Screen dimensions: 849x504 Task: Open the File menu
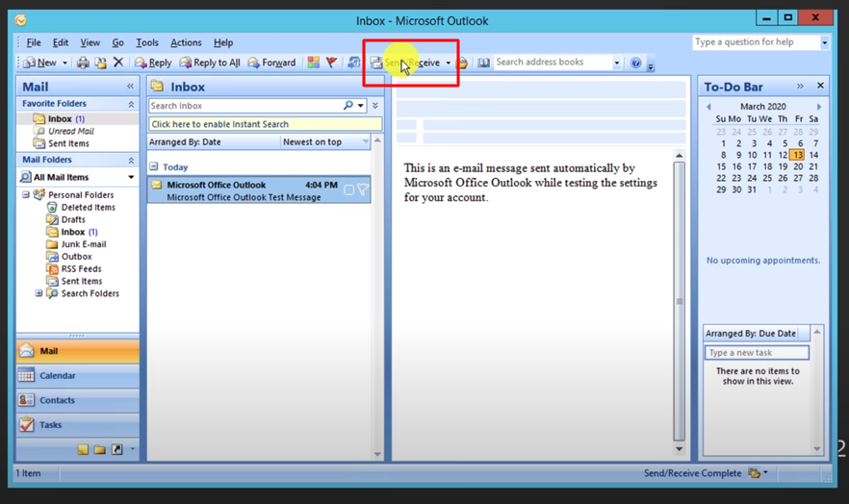pos(34,42)
